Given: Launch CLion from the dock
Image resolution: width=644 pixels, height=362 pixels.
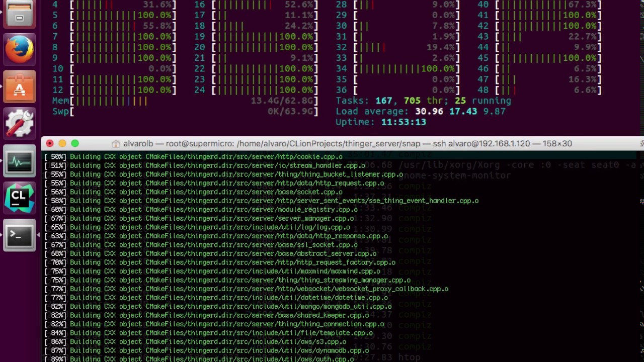Looking at the screenshot, I should 20,198.
